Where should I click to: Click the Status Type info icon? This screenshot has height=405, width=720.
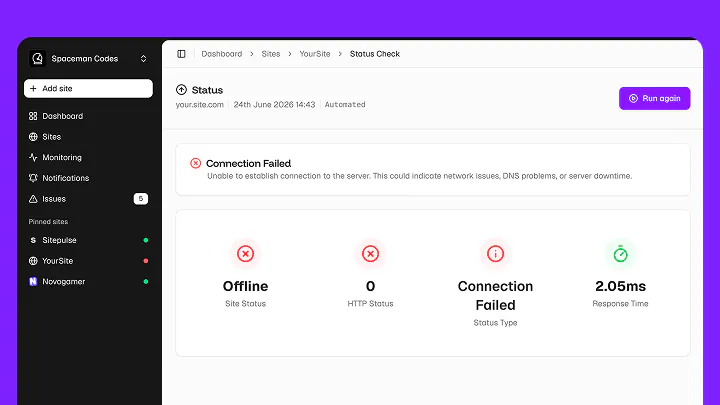pyautogui.click(x=495, y=253)
